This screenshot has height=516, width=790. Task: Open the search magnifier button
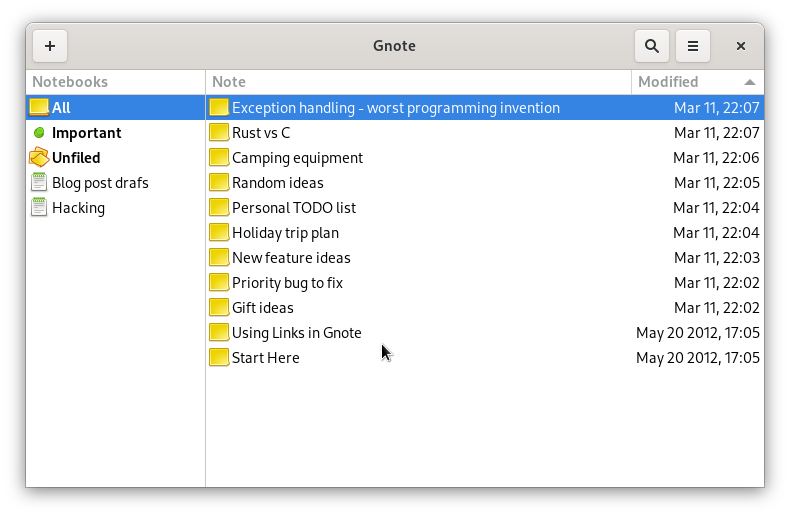(651, 46)
